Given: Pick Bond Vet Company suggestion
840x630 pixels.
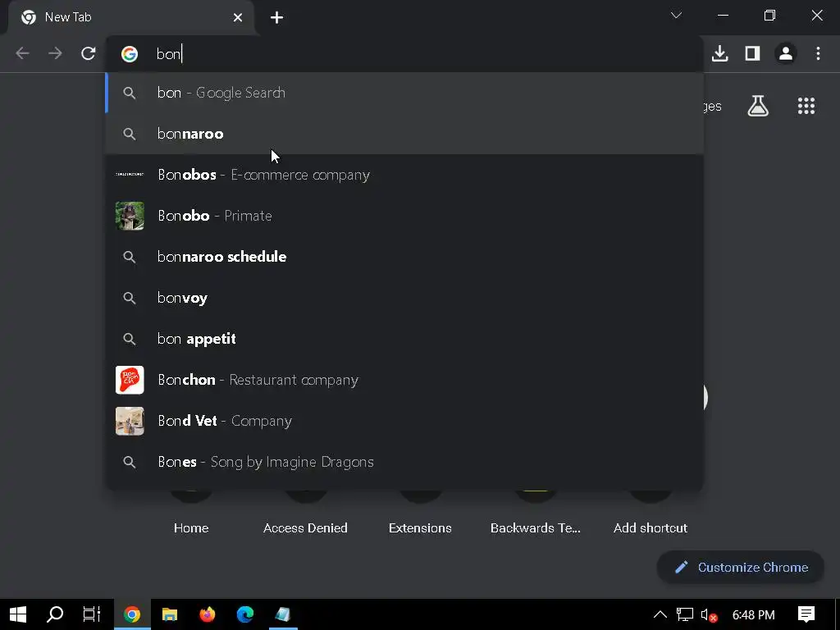Looking at the screenshot, I should (404, 421).
